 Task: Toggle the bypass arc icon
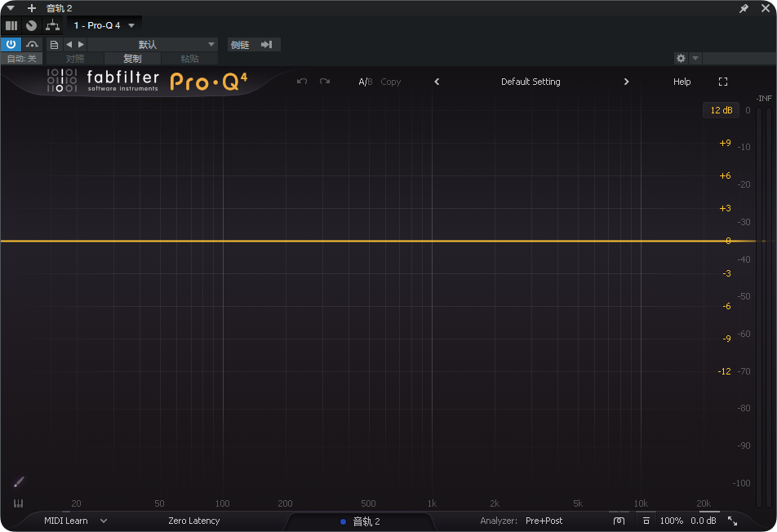[x=32, y=45]
